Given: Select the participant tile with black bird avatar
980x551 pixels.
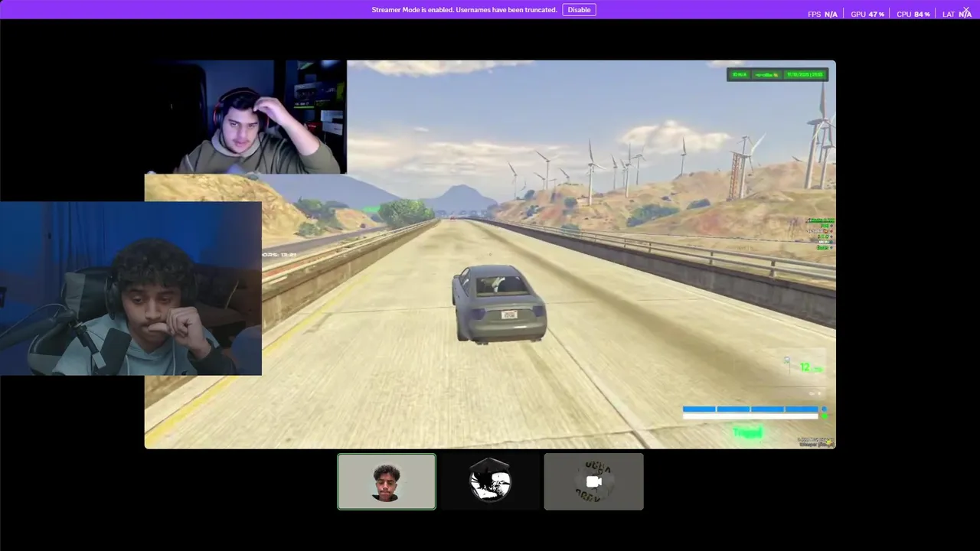Looking at the screenshot, I should click(490, 481).
